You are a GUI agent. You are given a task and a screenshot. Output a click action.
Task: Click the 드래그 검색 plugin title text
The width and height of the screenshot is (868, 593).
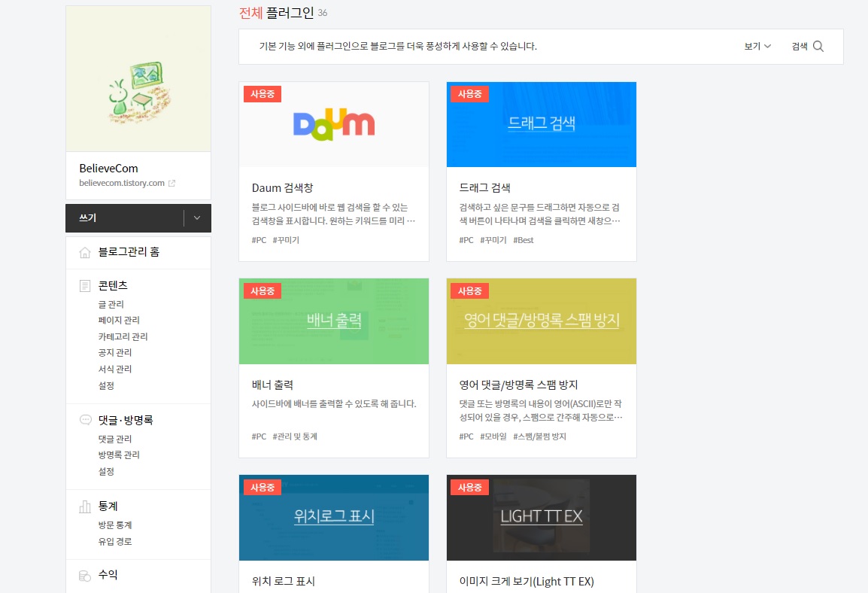tap(485, 188)
